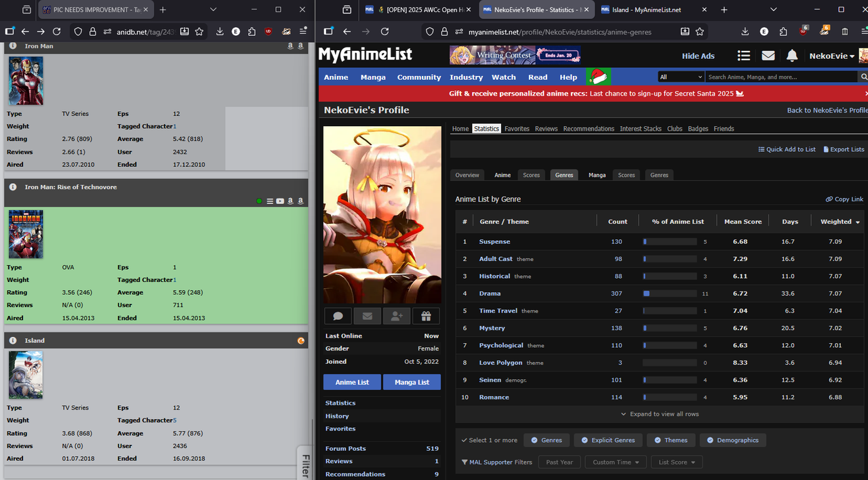Click the MAL search magnifier button
This screenshot has height=480, width=868.
(x=863, y=77)
